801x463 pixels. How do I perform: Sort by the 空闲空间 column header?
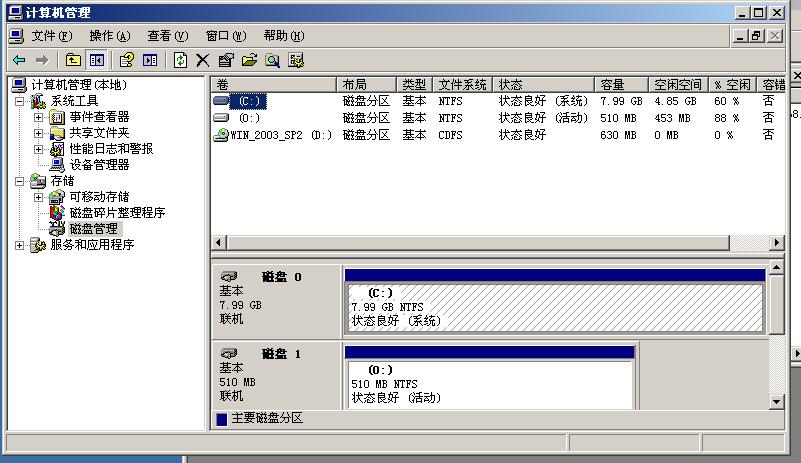tap(678, 84)
